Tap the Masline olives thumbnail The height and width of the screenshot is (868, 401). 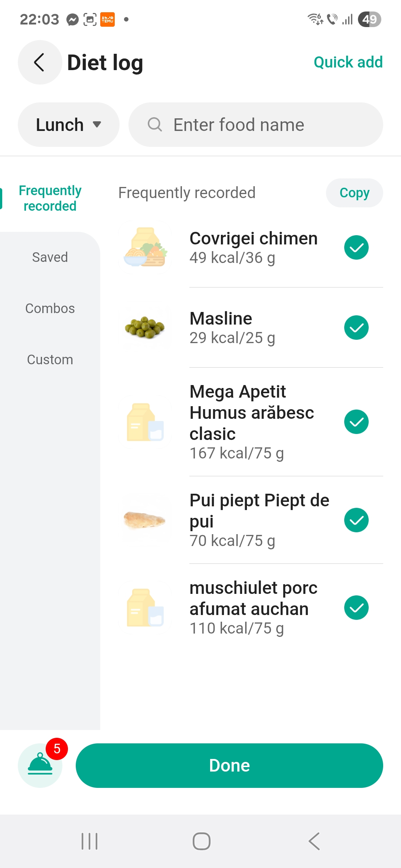click(145, 328)
